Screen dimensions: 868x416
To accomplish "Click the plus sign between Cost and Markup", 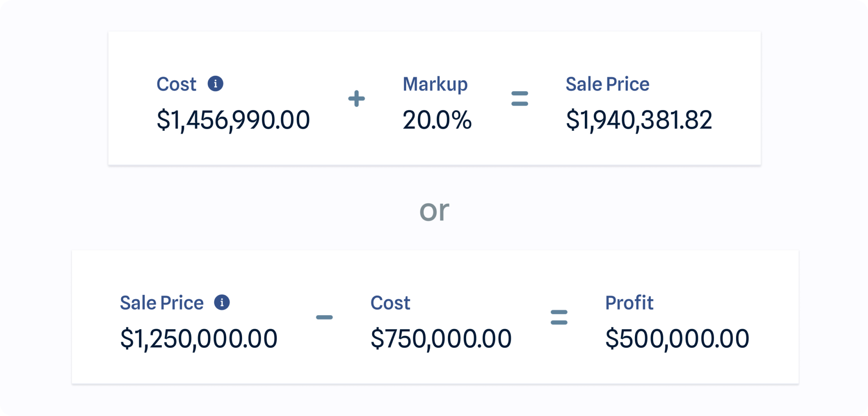I will tap(356, 99).
